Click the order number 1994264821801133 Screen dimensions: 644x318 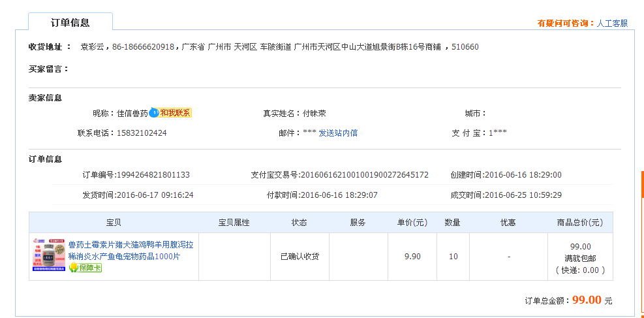point(153,175)
